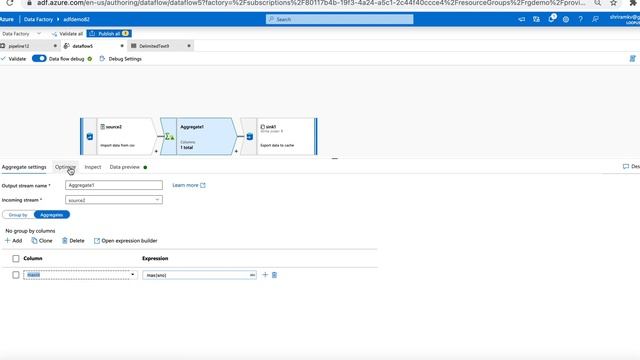Open Azure portal settings gear
640x360 pixels.
[x=566, y=19]
